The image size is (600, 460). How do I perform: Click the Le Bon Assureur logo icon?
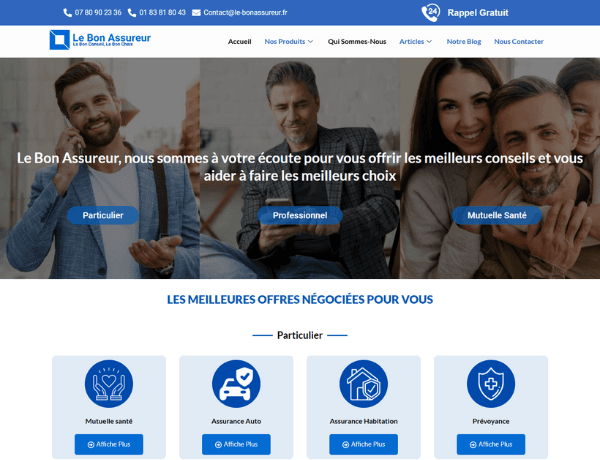[60, 40]
